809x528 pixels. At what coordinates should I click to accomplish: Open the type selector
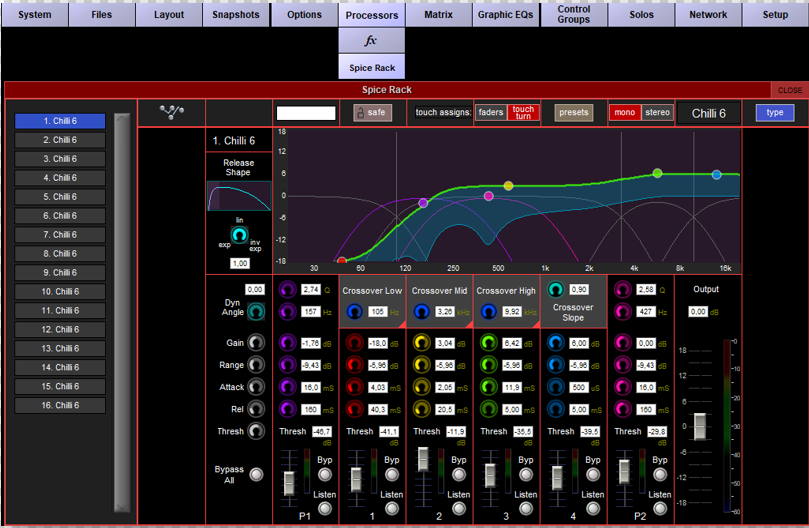point(774,113)
